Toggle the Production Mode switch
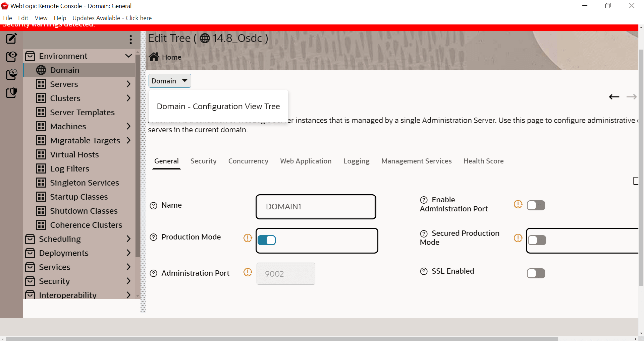Viewport: 644px width, 341px height. pos(267,240)
